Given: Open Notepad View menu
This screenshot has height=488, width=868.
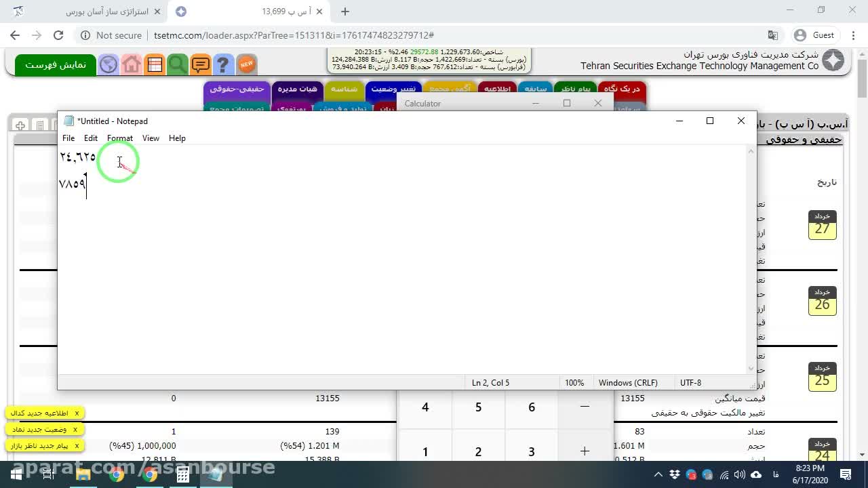Looking at the screenshot, I should 151,138.
